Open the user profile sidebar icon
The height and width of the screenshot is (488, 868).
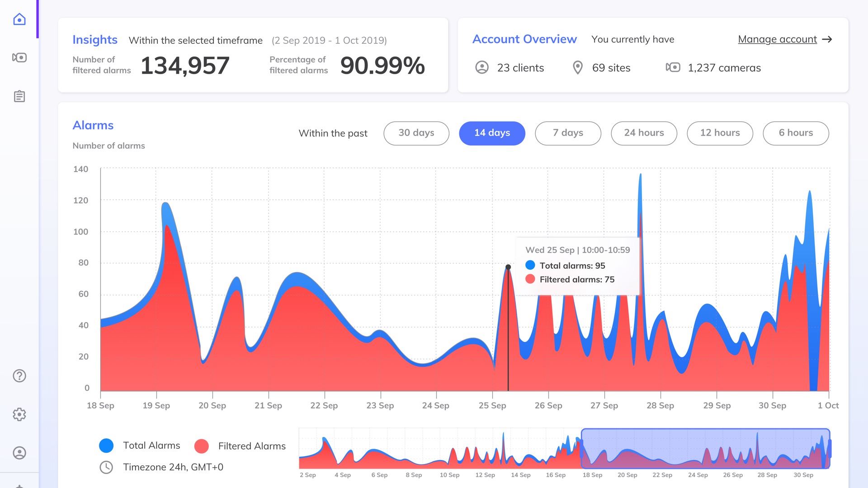[19, 453]
